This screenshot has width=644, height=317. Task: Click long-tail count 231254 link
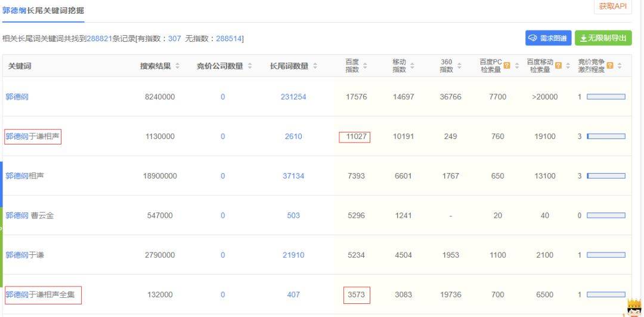tap(293, 97)
